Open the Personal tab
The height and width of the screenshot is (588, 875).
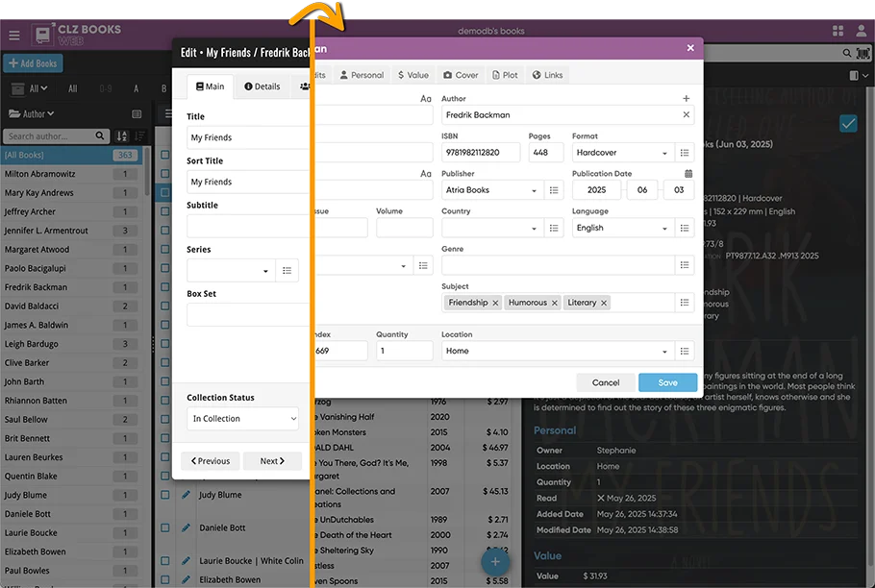362,75
